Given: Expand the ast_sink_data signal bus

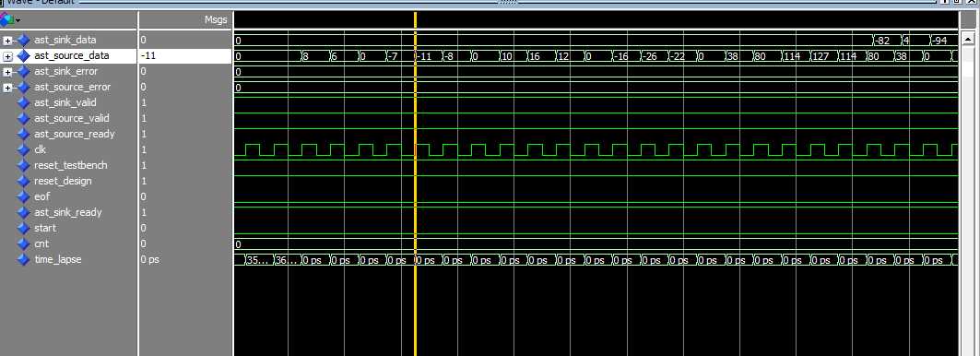Looking at the screenshot, I should pos(8,40).
